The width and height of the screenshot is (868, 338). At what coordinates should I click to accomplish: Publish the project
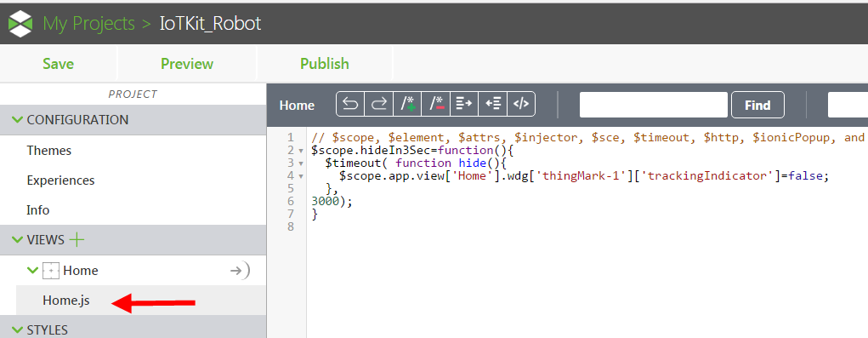point(325,64)
